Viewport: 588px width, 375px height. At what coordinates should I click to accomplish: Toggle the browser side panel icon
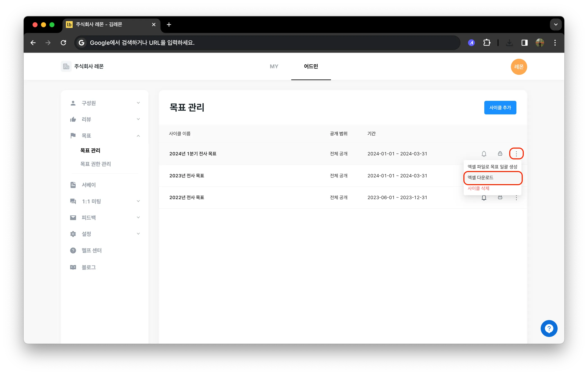[524, 43]
